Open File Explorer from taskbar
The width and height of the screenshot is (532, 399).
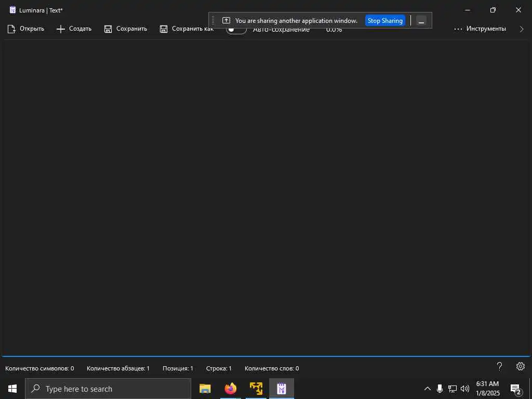pyautogui.click(x=205, y=389)
